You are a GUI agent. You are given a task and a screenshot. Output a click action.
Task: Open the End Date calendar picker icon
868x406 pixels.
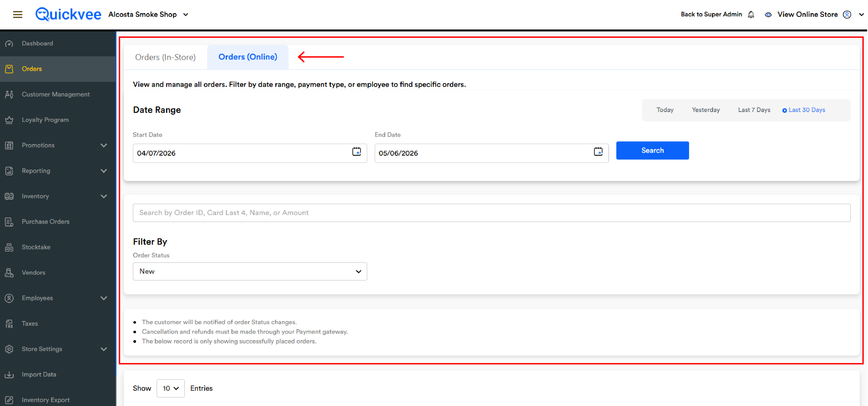click(598, 152)
